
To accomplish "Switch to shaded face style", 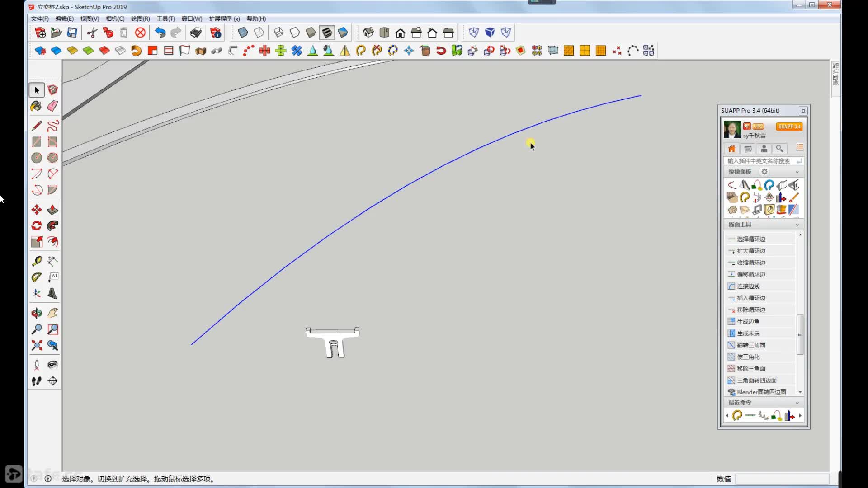I will point(311,33).
